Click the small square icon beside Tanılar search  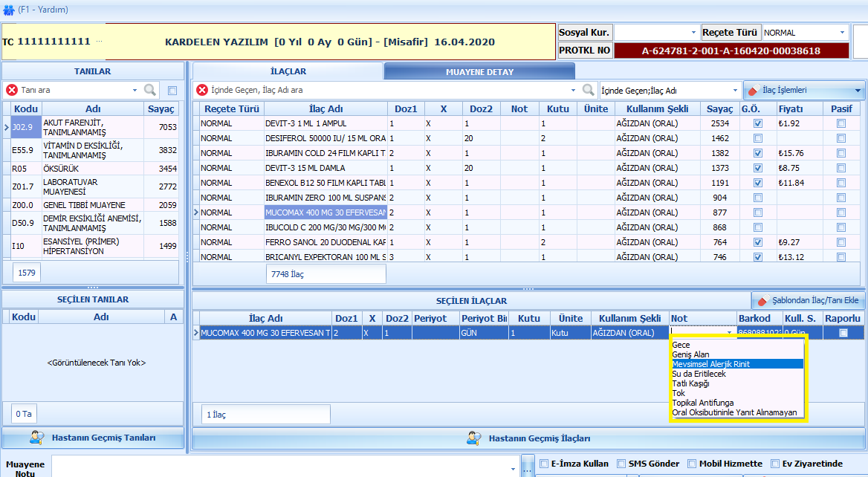tap(172, 91)
